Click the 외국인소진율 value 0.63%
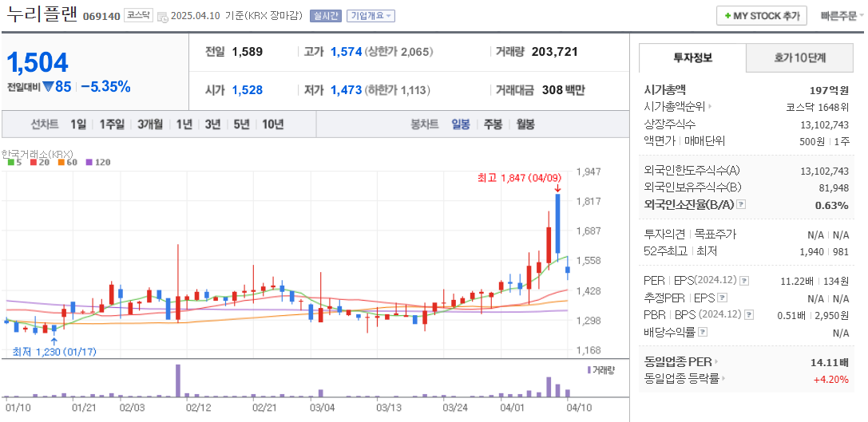This screenshot has width=868, height=422. (831, 205)
